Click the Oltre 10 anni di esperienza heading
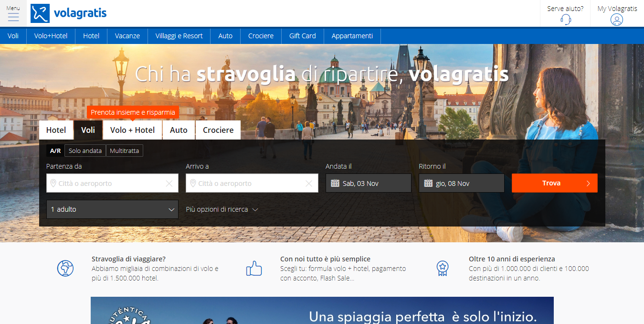The height and width of the screenshot is (324, 644). 512,259
